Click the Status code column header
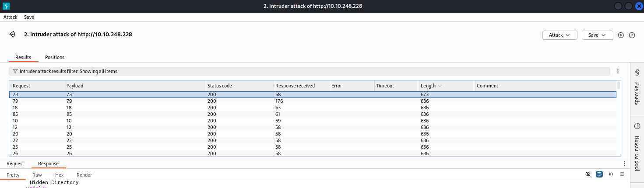The image size is (644, 188). coord(239,86)
